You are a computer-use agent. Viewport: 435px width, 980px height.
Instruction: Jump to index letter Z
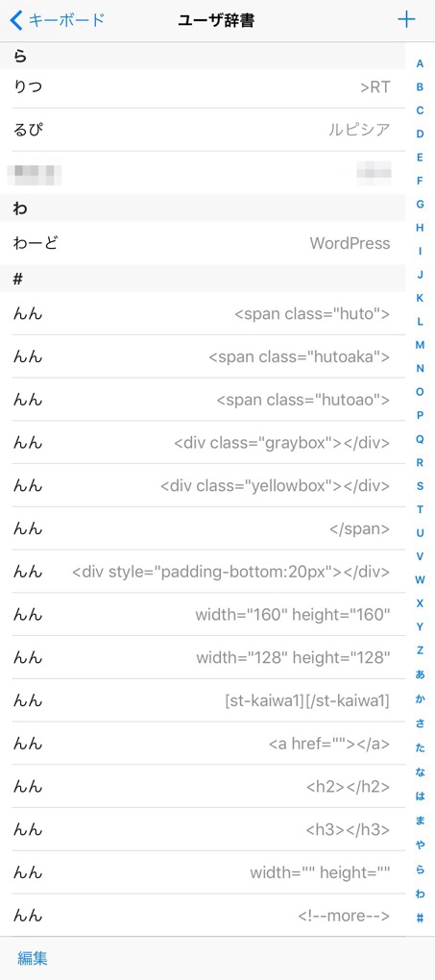(420, 650)
